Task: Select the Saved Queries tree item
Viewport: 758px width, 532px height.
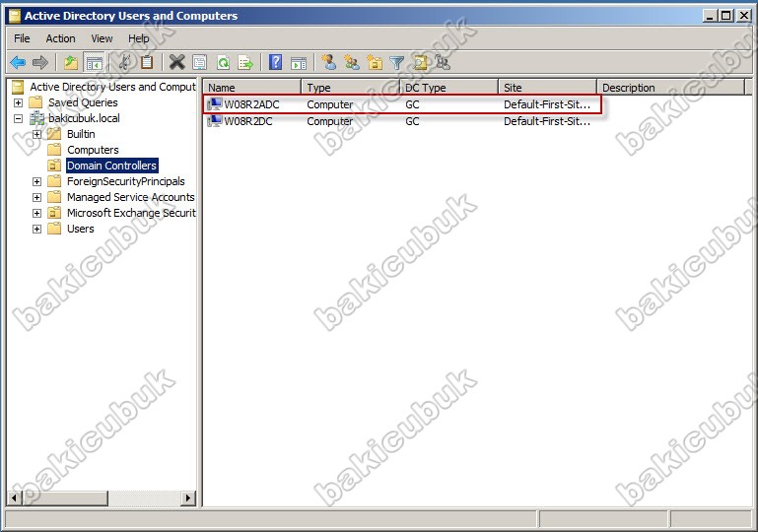Action: [83, 102]
